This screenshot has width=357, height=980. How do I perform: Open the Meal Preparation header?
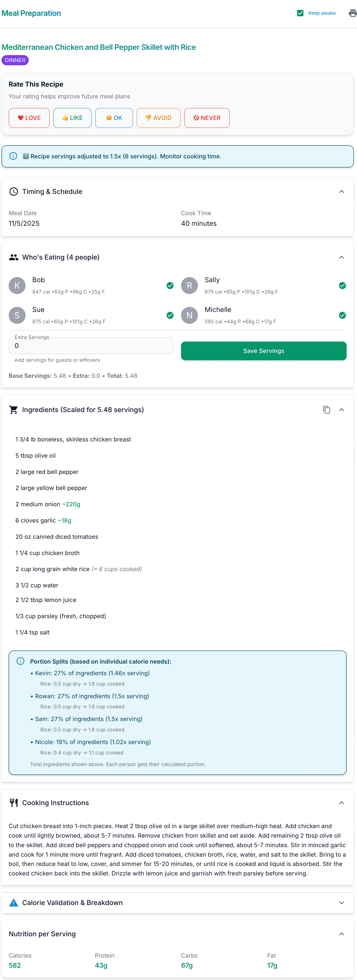[31, 12]
